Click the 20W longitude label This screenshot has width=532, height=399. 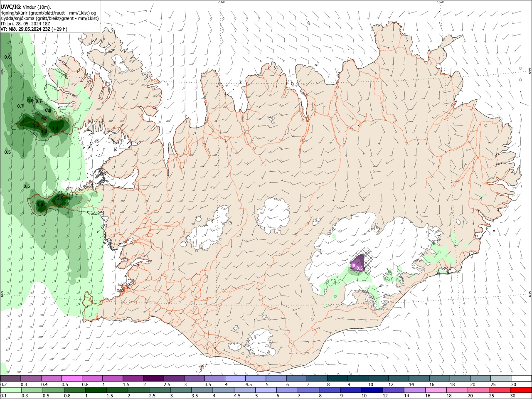click(x=221, y=2)
